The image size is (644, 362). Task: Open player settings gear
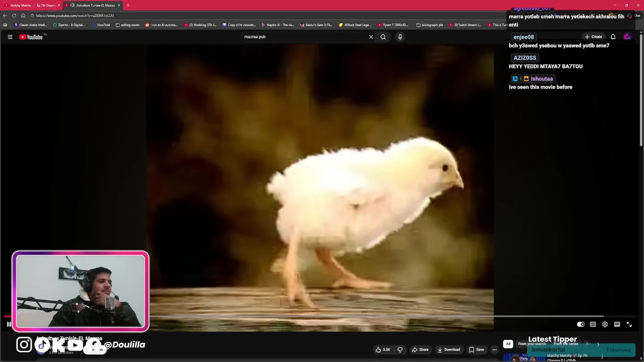[x=605, y=324]
